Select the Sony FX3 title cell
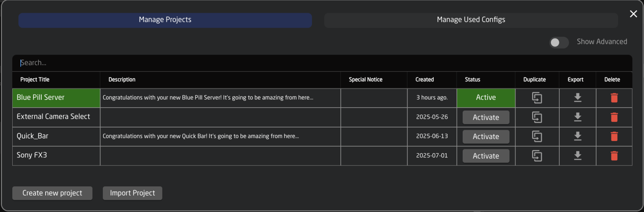 pos(56,156)
